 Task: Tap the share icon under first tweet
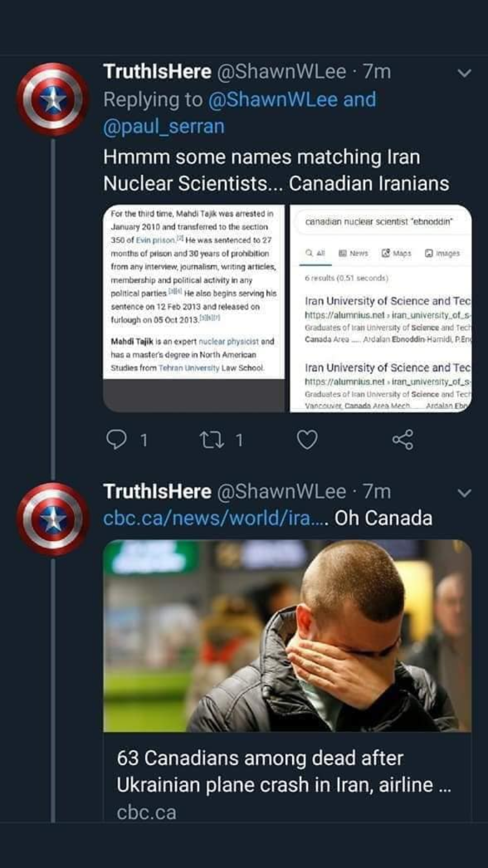[x=403, y=439]
